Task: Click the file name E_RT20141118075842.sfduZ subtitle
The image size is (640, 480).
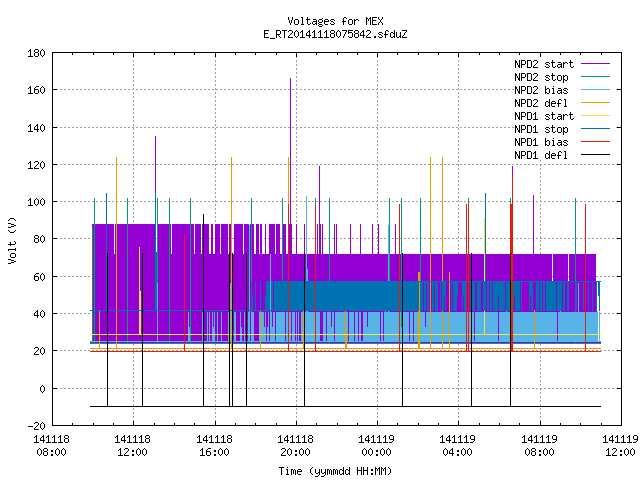Action: [x=335, y=34]
